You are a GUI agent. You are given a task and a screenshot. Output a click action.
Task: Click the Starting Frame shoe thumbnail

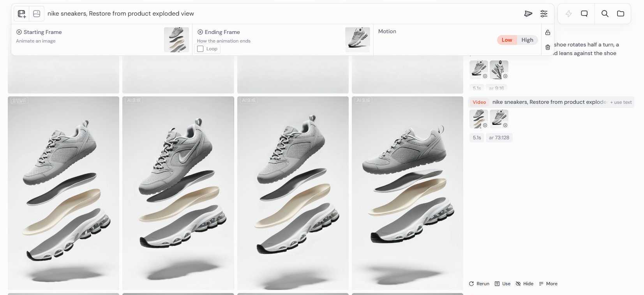(176, 40)
